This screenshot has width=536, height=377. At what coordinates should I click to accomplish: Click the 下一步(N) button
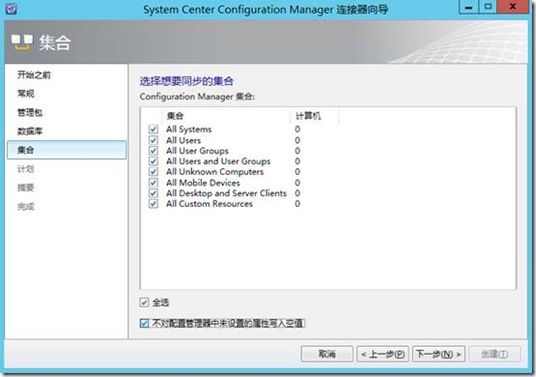tap(439, 354)
